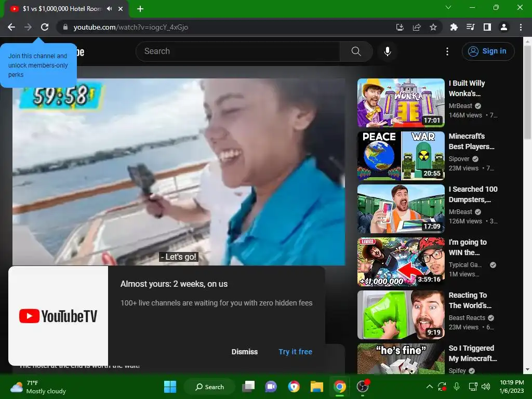Reload the YouTube page

pos(45,27)
